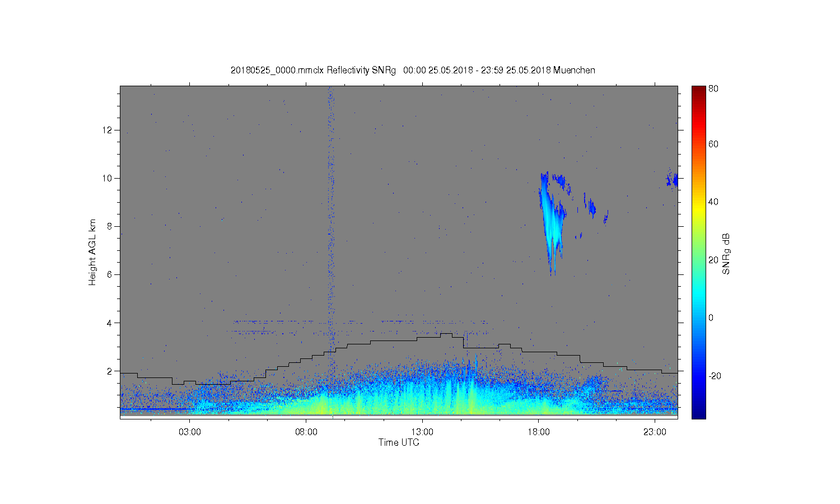Click the height axis label 6
The image size is (840, 504).
(x=110, y=274)
